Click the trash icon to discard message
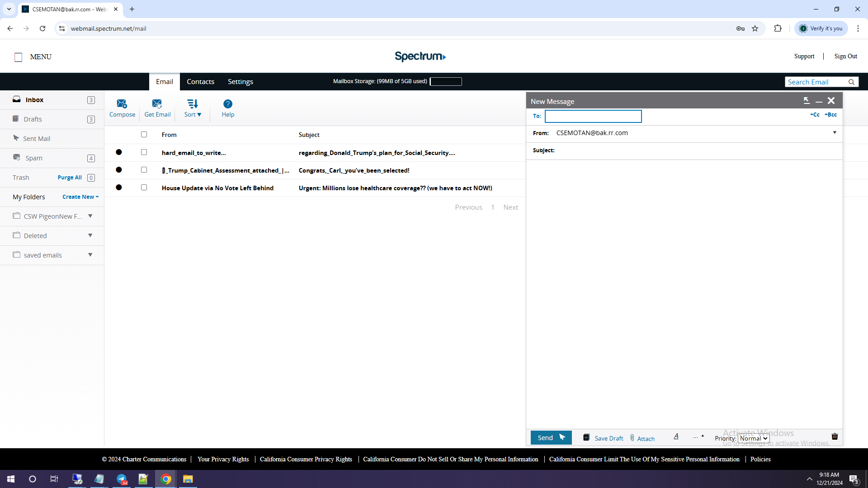 click(835, 436)
